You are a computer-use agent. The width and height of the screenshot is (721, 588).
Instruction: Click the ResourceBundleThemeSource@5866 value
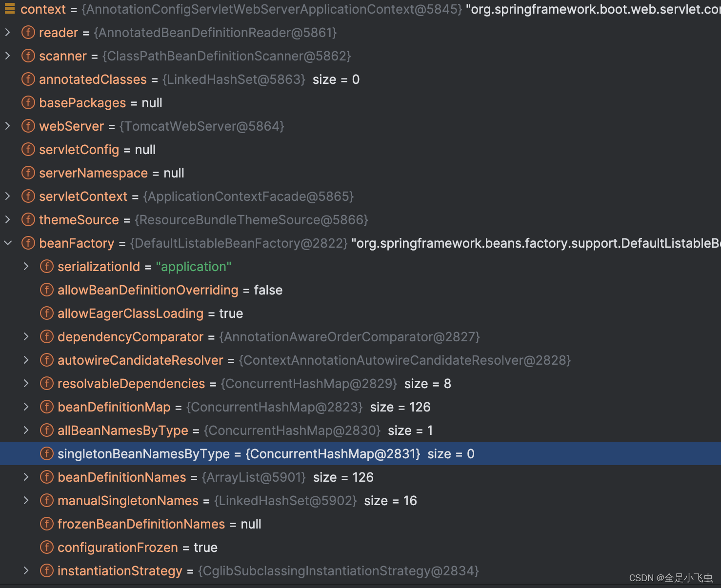(252, 220)
